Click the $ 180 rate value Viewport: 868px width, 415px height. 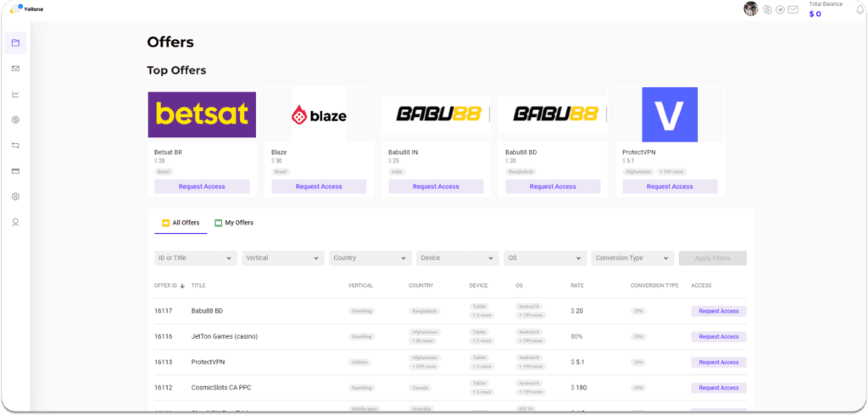click(578, 387)
